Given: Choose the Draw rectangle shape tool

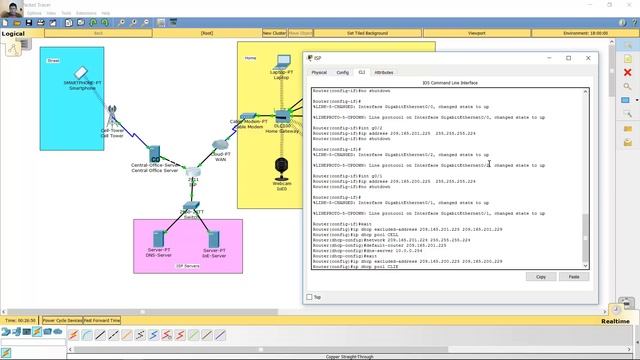Looking at the screenshot, I should click(x=626, y=100).
